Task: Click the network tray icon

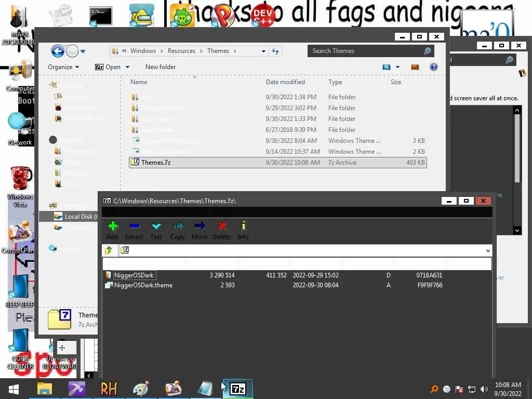Action: click(x=472, y=389)
